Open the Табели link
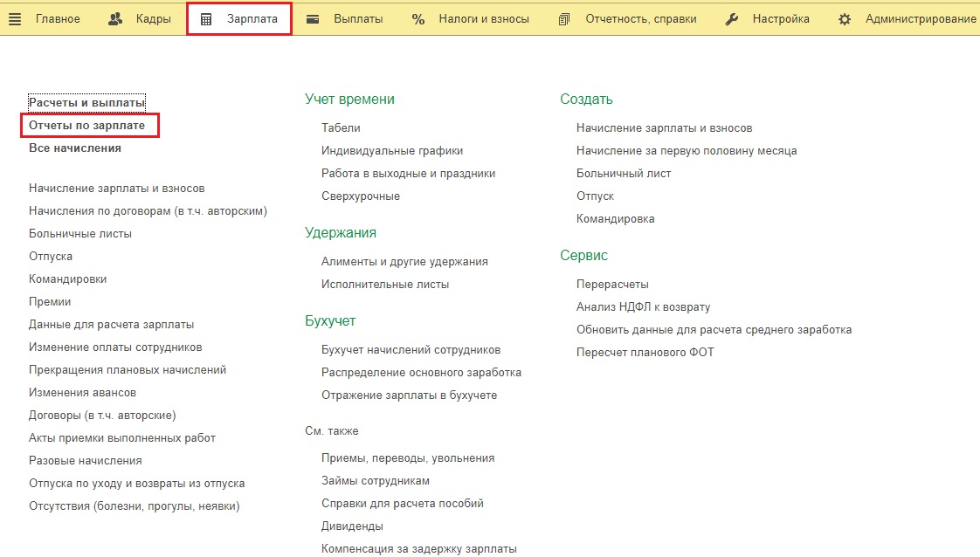The width and height of the screenshot is (980, 557). pos(341,128)
